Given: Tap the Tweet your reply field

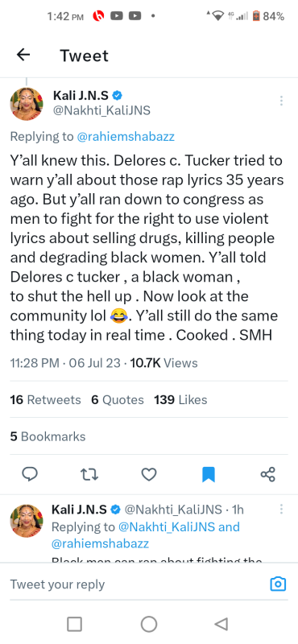Looking at the screenshot, I should [135, 584].
